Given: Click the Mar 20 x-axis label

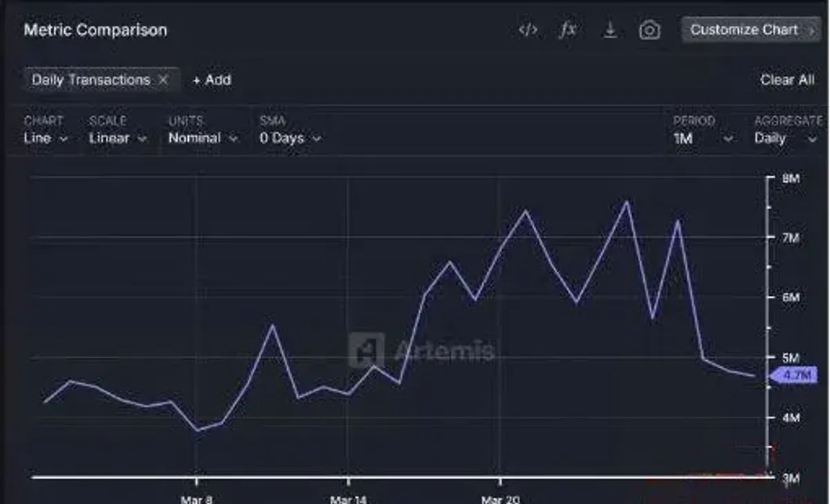Looking at the screenshot, I should click(x=499, y=499).
